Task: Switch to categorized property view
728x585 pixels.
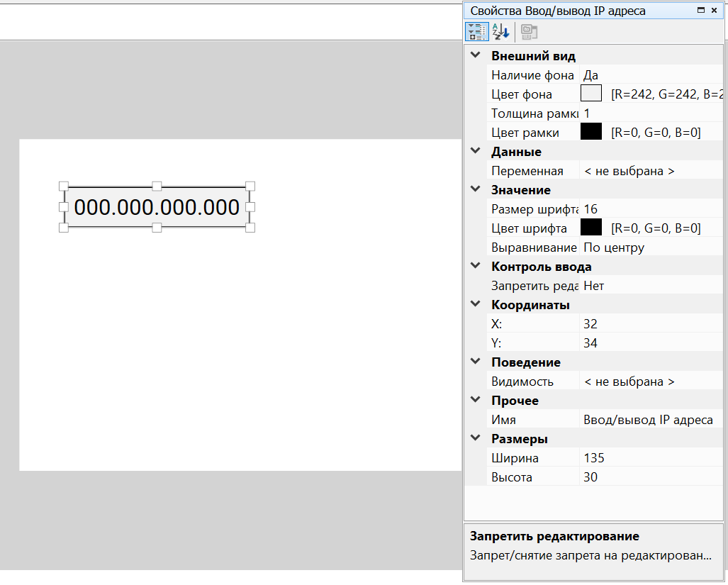Action: 476,31
